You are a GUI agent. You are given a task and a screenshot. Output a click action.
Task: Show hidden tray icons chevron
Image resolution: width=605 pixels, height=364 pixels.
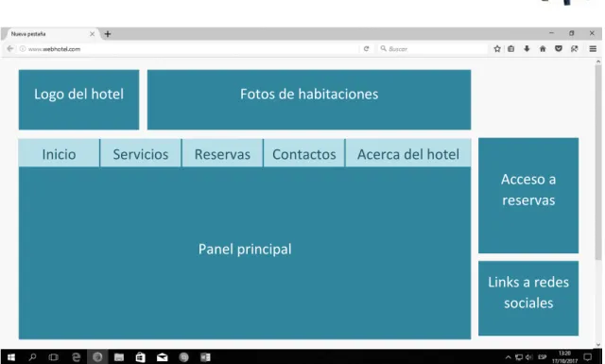(509, 357)
